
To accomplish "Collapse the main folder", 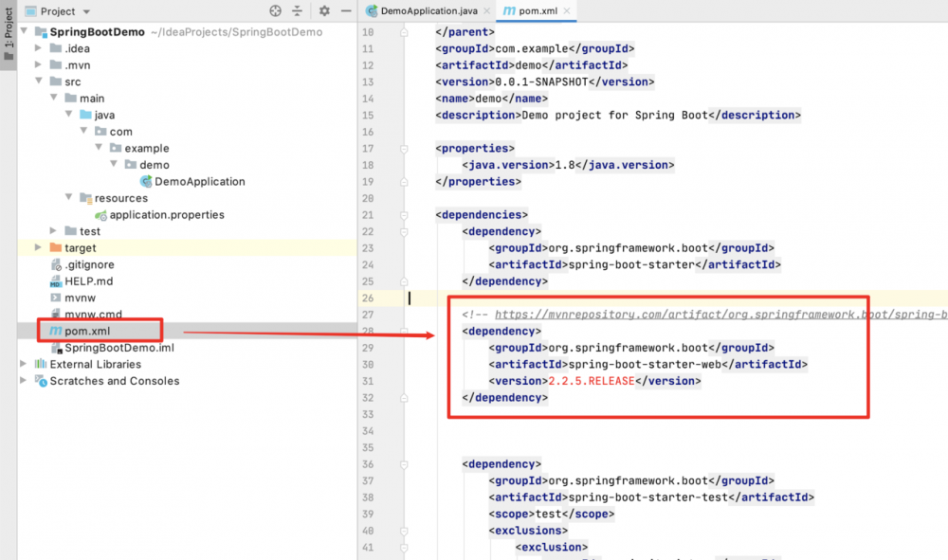I will point(54,98).
